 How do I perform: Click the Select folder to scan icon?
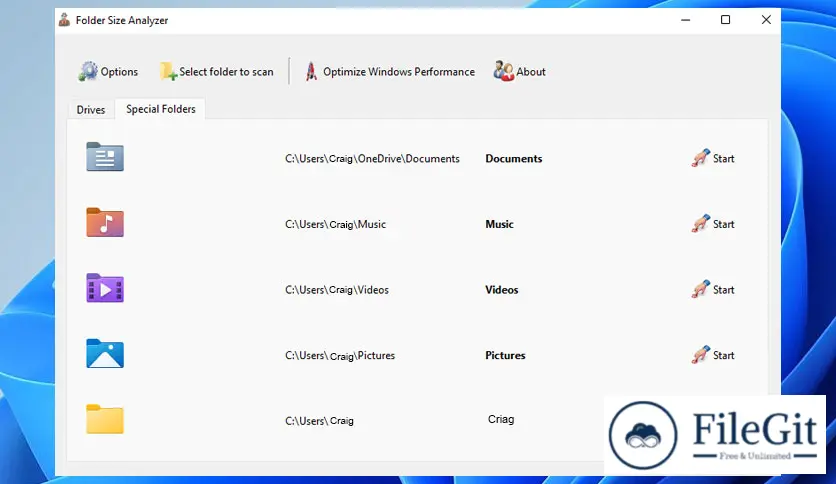point(168,71)
